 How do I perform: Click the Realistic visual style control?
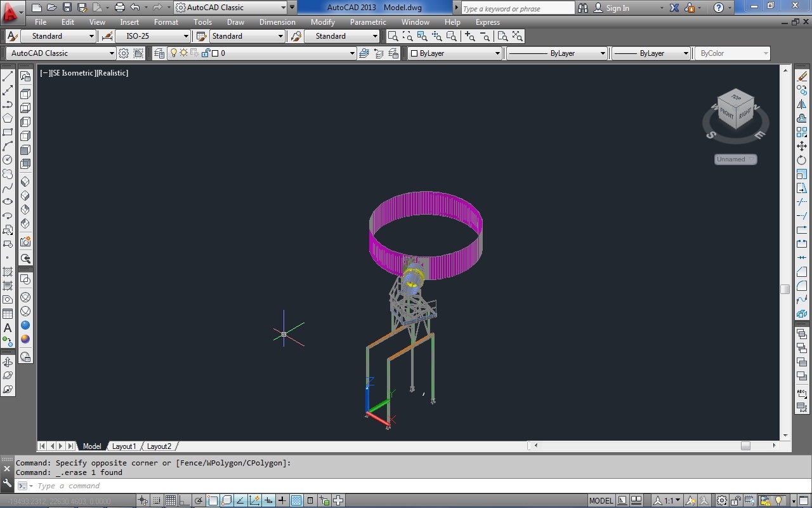pos(112,73)
